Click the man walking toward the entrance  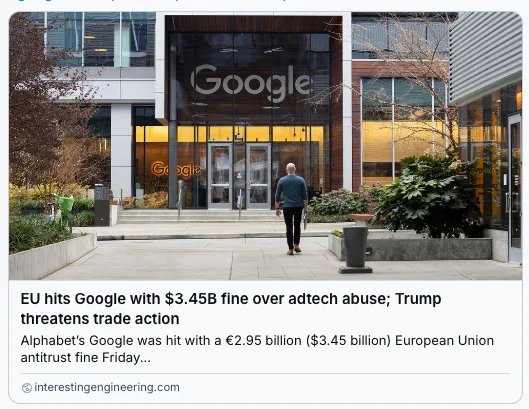coord(292,209)
